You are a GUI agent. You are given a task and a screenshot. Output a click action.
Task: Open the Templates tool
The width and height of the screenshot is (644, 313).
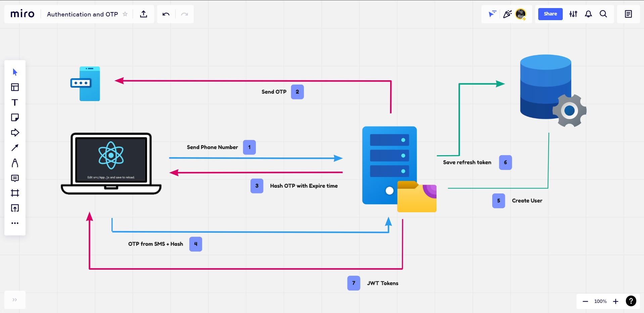coord(15,87)
